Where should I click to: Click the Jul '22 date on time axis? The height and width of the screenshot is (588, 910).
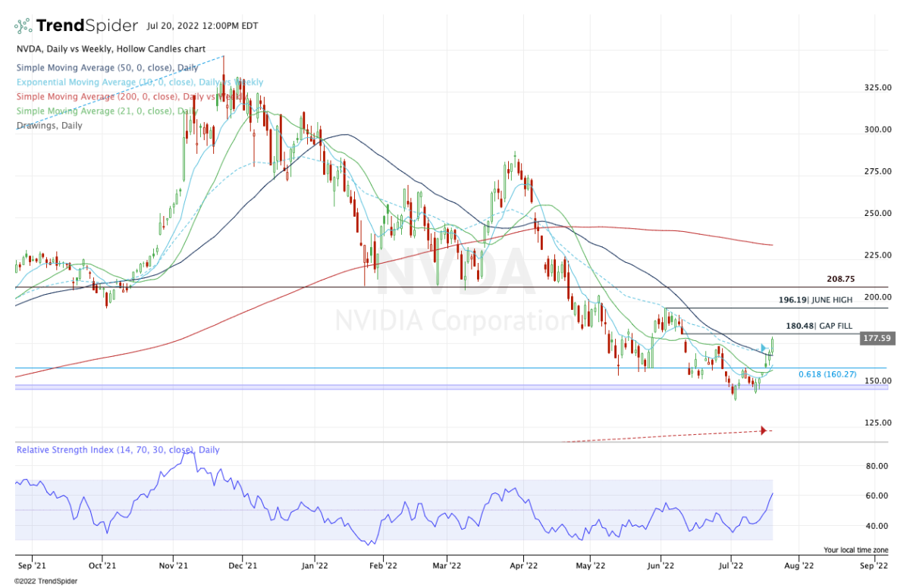click(732, 565)
